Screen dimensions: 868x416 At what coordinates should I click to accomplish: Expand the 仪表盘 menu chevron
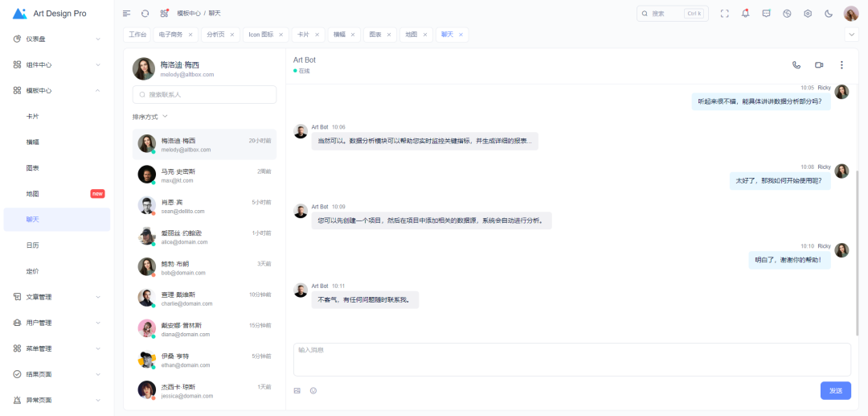(98, 39)
